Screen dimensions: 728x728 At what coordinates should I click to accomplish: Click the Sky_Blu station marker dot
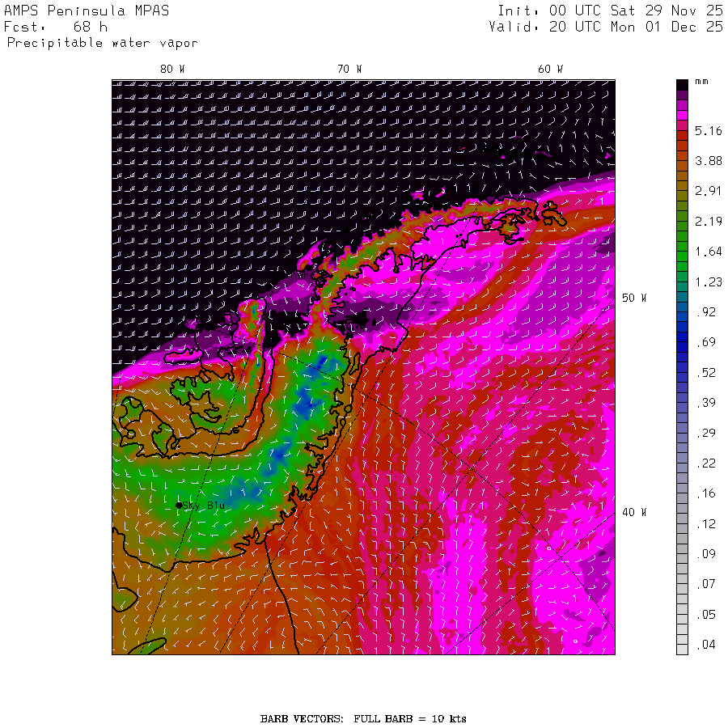[179, 505]
